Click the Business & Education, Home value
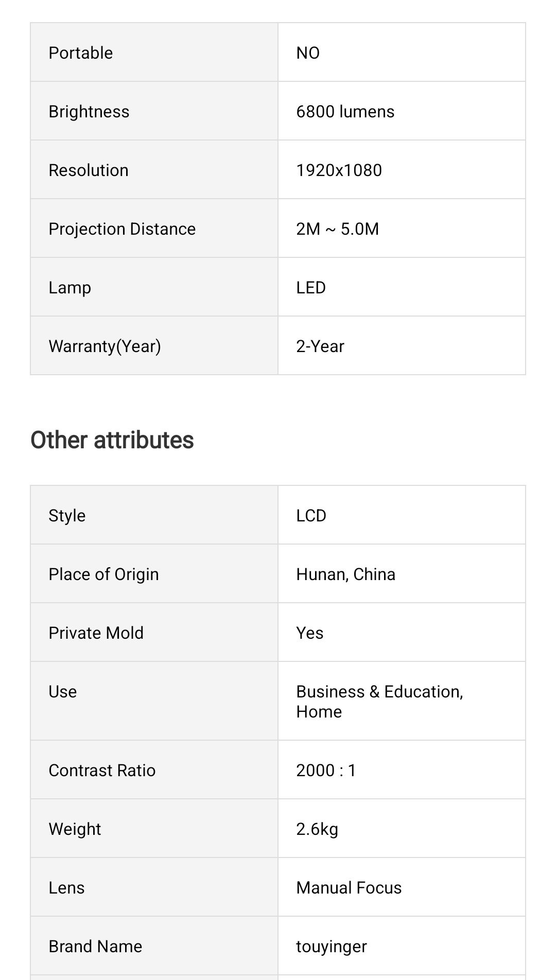Screen dimensions: 556x980 click(379, 701)
